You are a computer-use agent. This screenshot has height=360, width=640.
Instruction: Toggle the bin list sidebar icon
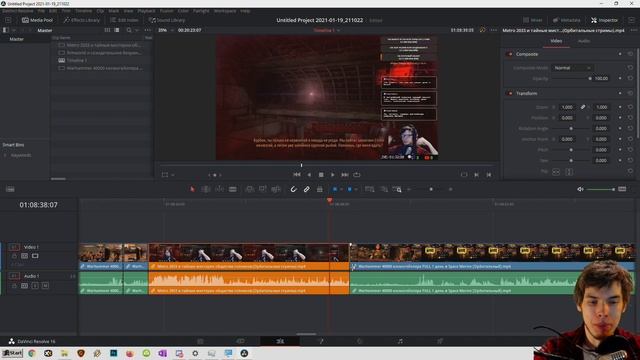[x=6, y=30]
